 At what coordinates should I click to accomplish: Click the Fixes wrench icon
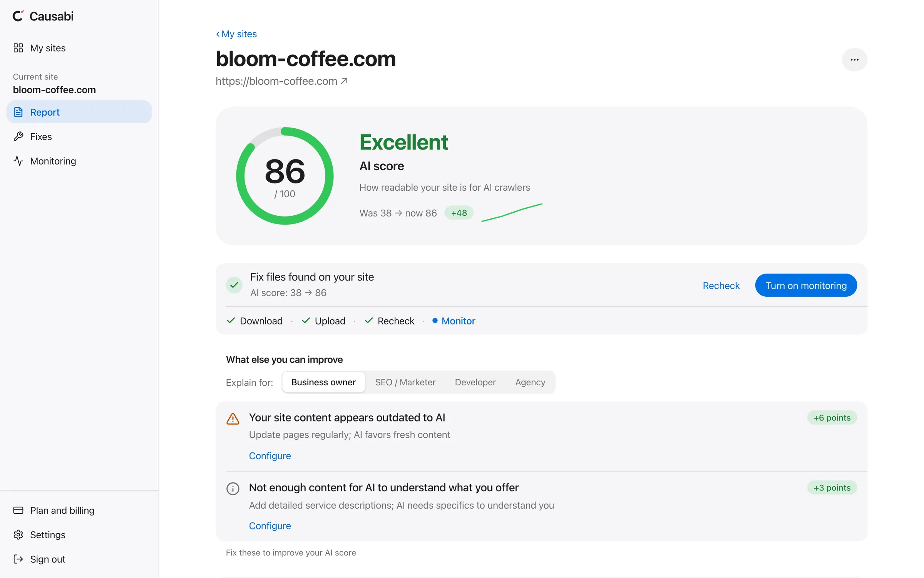point(18,136)
